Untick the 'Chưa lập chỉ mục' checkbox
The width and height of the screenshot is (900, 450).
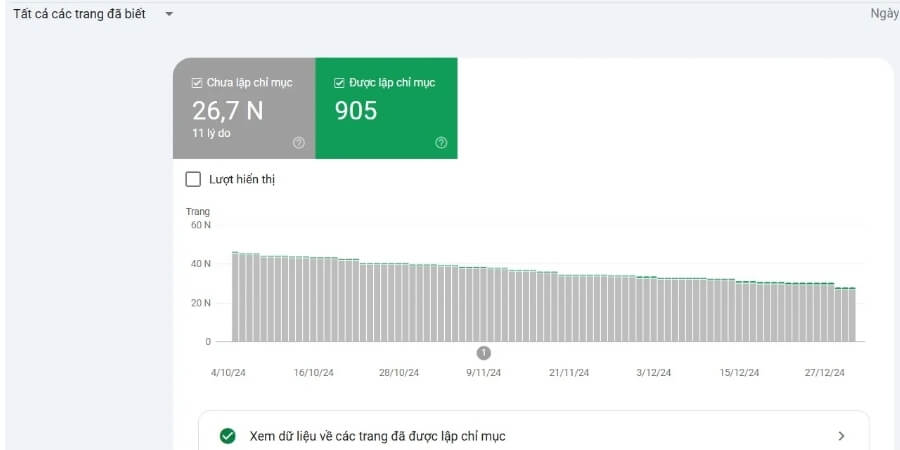(x=196, y=83)
